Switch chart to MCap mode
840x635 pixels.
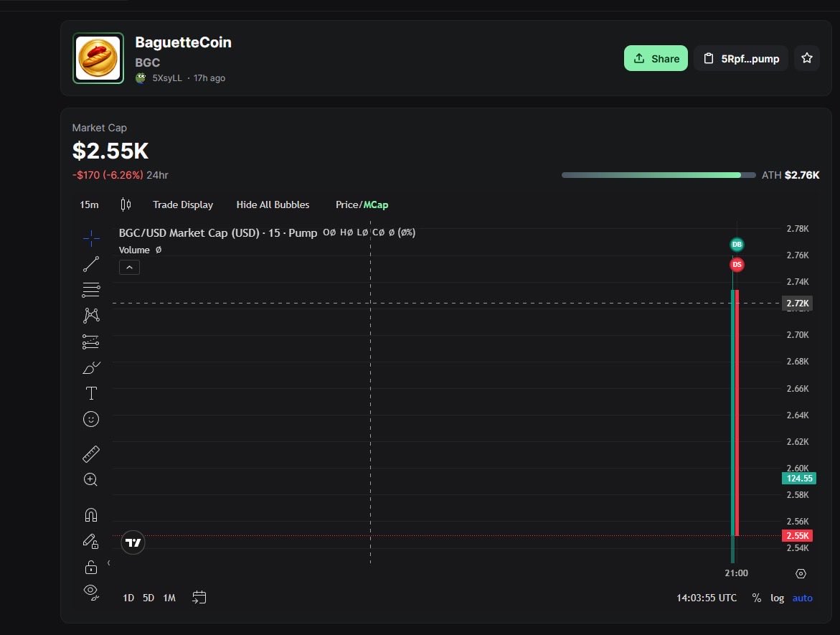[x=376, y=204]
